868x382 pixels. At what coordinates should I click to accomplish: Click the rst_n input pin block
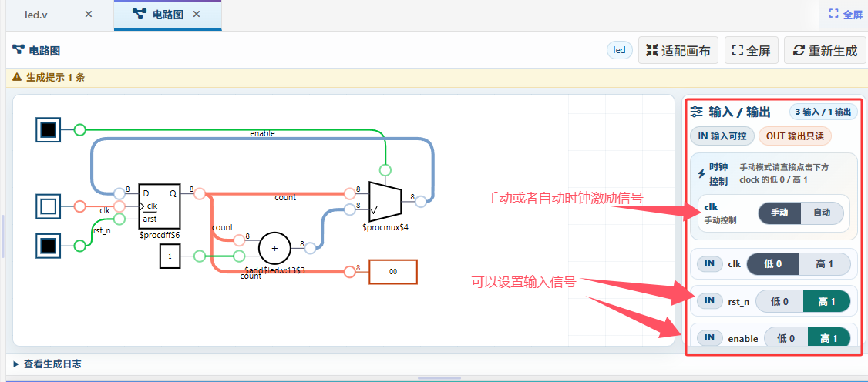(48, 245)
